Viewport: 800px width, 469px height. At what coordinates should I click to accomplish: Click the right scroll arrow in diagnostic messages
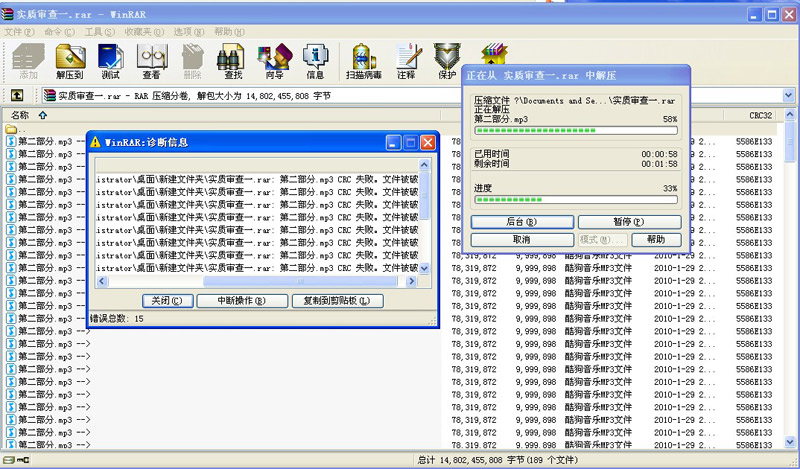point(411,281)
